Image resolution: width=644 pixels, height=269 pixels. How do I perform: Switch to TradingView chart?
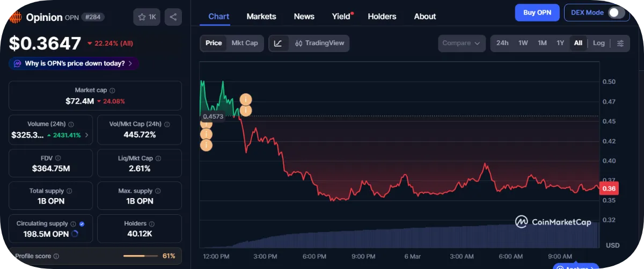pyautogui.click(x=320, y=43)
